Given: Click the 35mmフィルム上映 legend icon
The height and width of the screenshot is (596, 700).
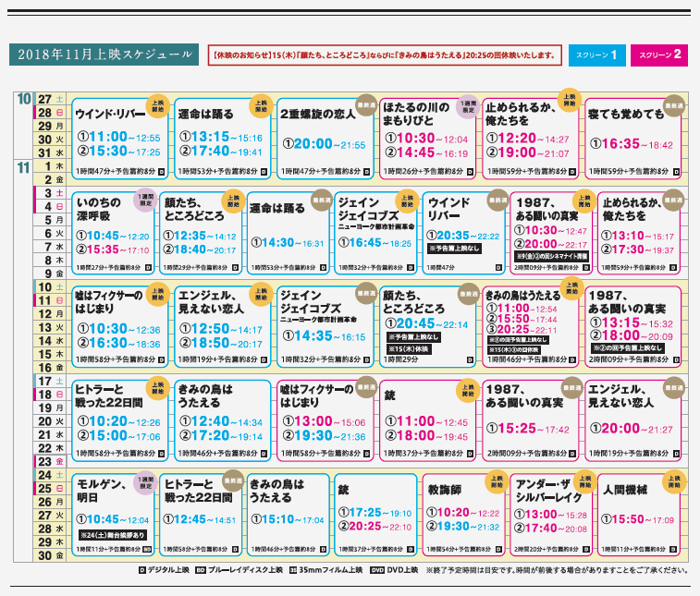Looking at the screenshot, I should (x=293, y=570).
